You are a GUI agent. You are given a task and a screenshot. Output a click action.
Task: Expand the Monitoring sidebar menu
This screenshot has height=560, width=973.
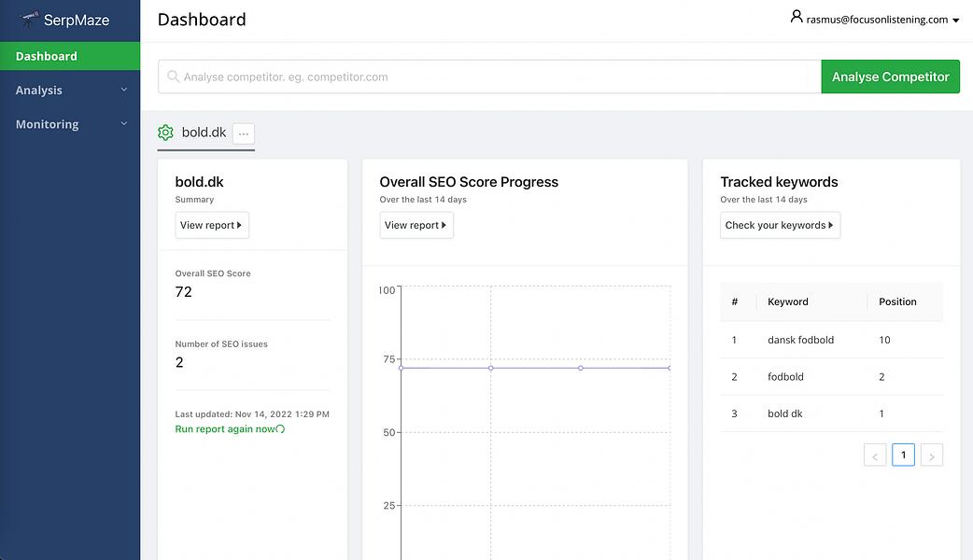coord(70,124)
